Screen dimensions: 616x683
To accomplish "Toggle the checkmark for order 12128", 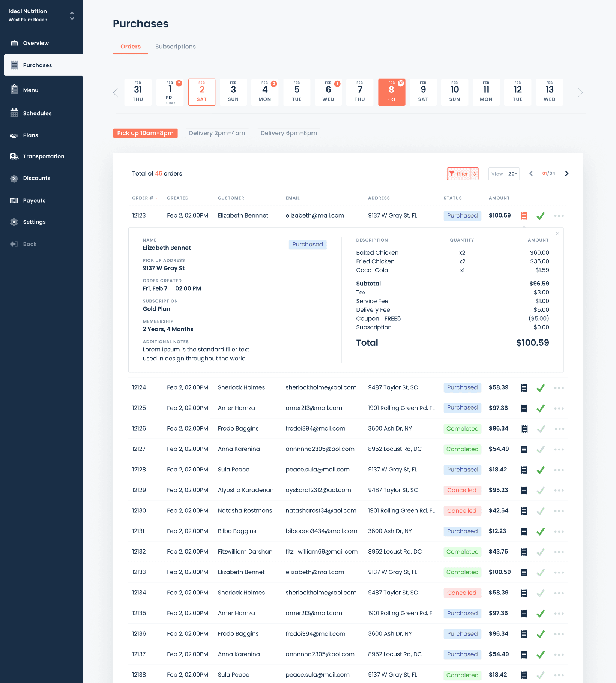I will tap(541, 470).
